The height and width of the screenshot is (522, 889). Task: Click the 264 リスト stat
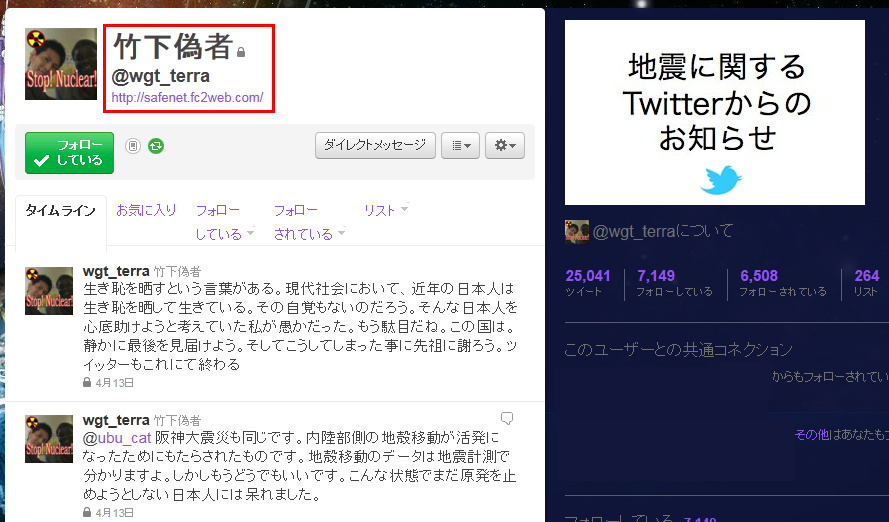[x=866, y=283]
